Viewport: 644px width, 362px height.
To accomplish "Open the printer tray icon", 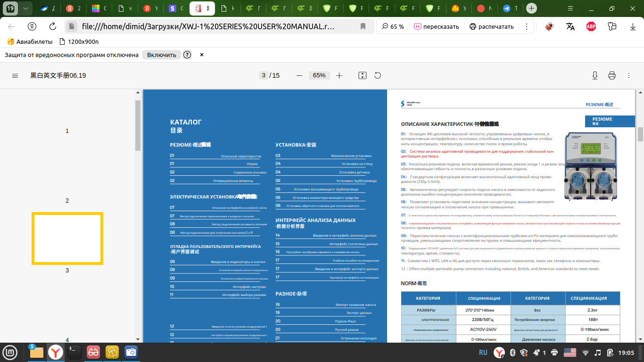I will [554, 353].
